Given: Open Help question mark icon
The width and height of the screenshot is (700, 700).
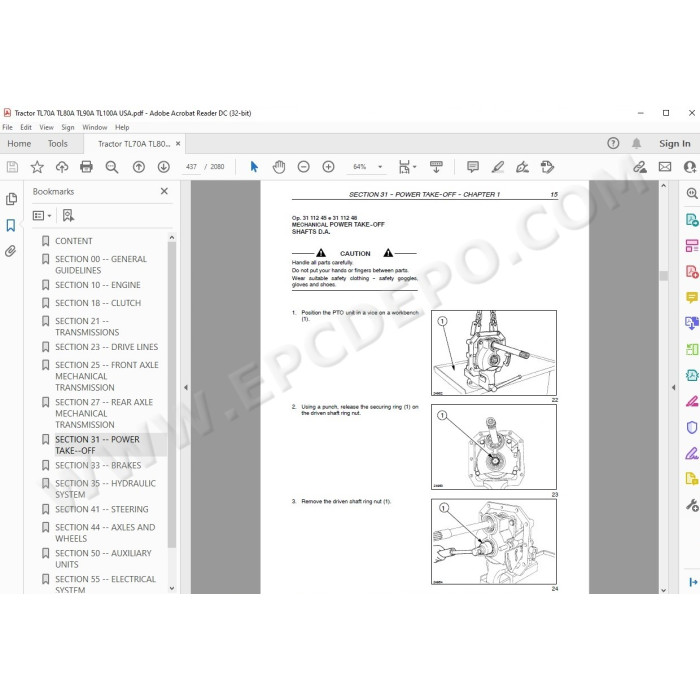Looking at the screenshot, I should tap(613, 143).
